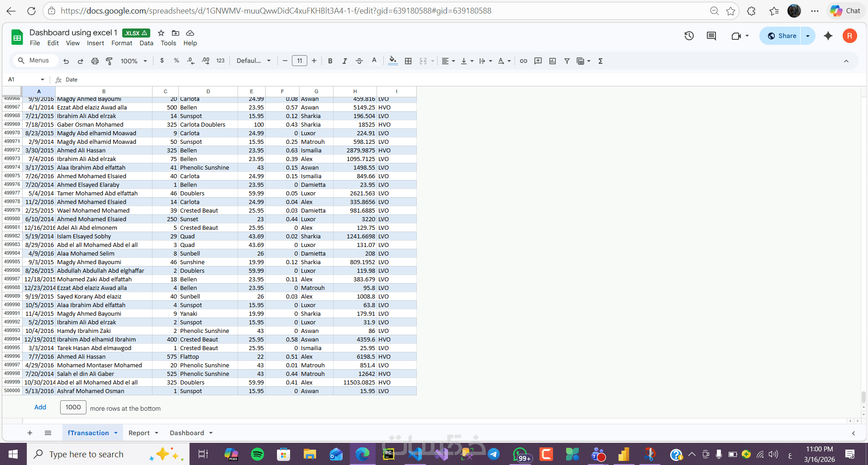Screen dimensions: 868x465
Task: Click the Insert chart icon
Action: click(553, 61)
